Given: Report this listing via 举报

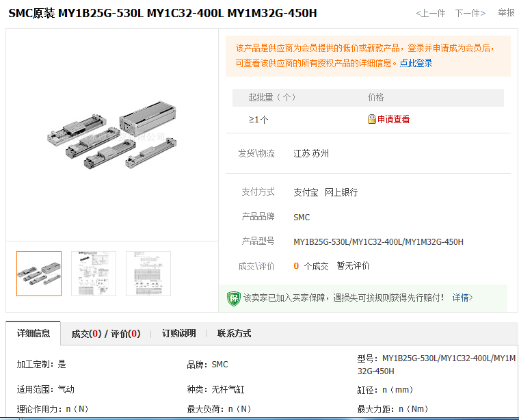Looking at the screenshot, I should [506, 13].
